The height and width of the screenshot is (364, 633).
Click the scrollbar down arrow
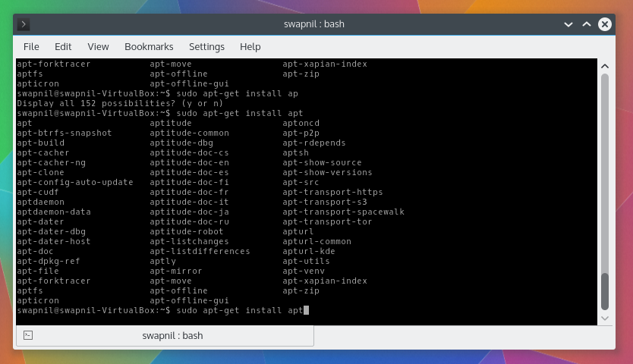[605, 318]
